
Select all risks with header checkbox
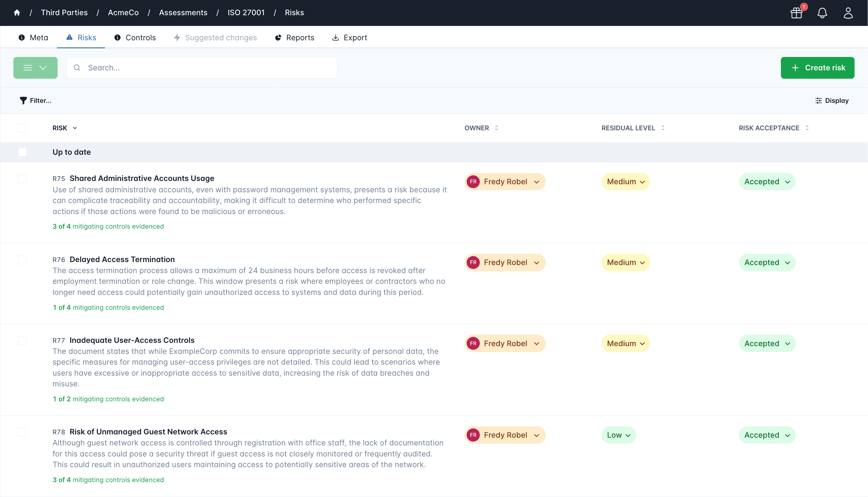[x=22, y=128]
